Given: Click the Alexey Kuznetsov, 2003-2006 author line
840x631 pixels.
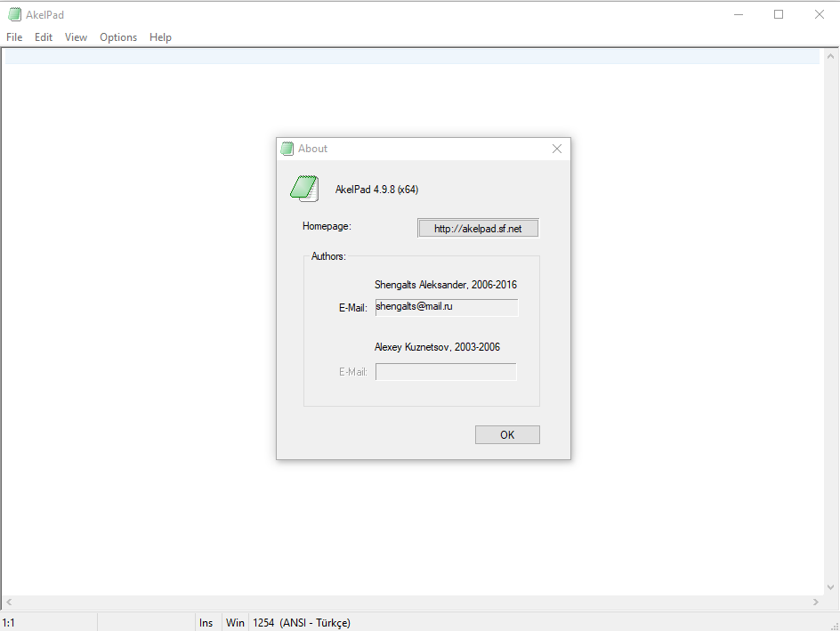Looking at the screenshot, I should (437, 347).
